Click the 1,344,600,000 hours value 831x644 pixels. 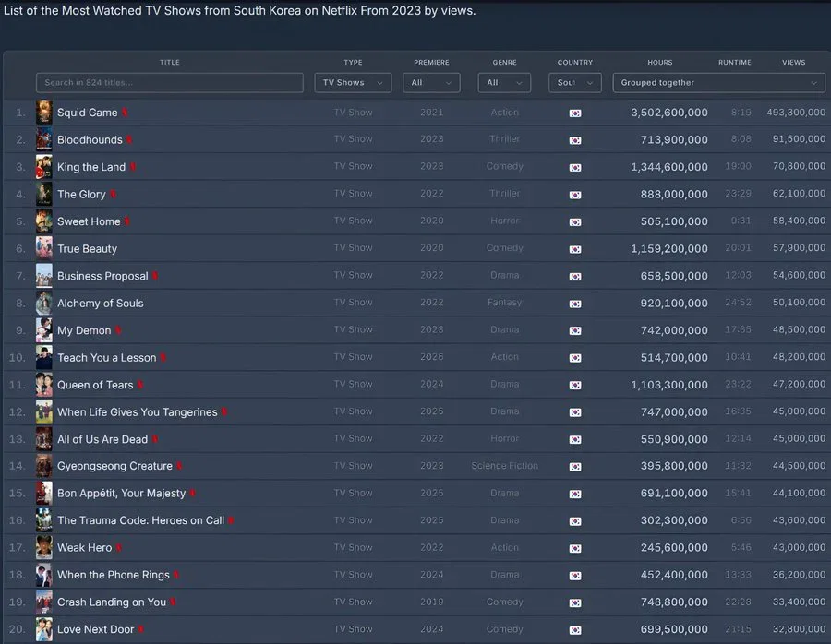pos(668,167)
